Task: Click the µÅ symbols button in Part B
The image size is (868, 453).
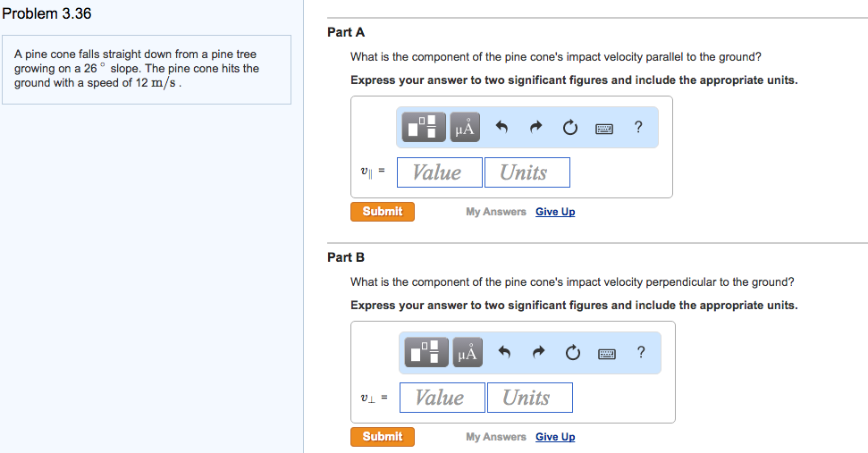Action: click(467, 353)
